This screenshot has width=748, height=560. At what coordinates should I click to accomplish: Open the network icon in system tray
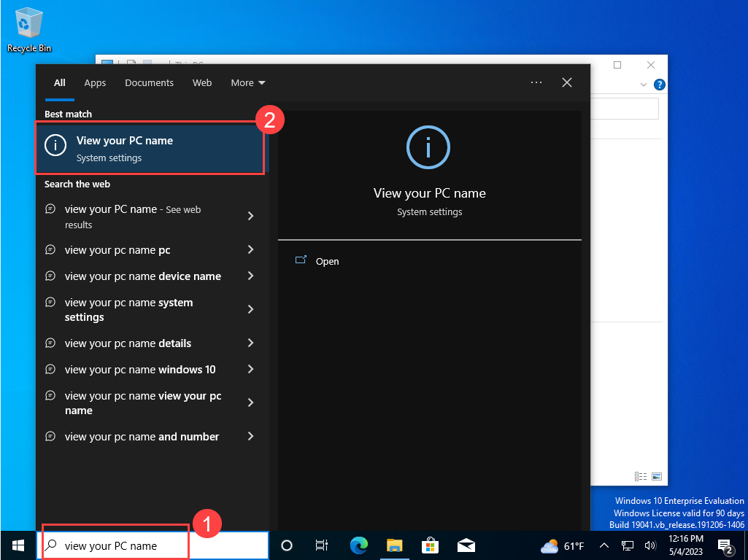pos(628,545)
